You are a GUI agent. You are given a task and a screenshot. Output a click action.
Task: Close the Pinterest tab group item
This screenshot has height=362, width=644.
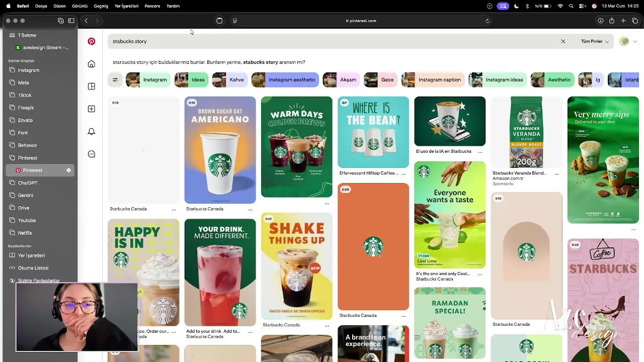click(69, 170)
